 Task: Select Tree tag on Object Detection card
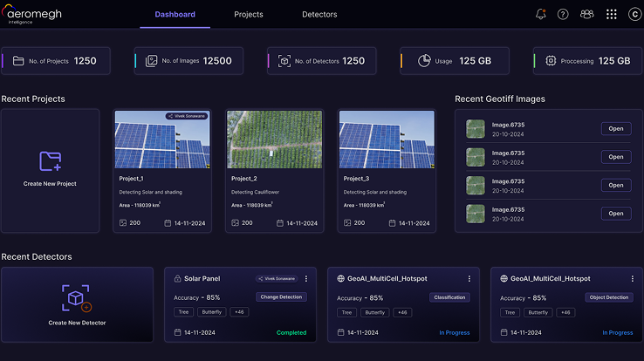510,312
